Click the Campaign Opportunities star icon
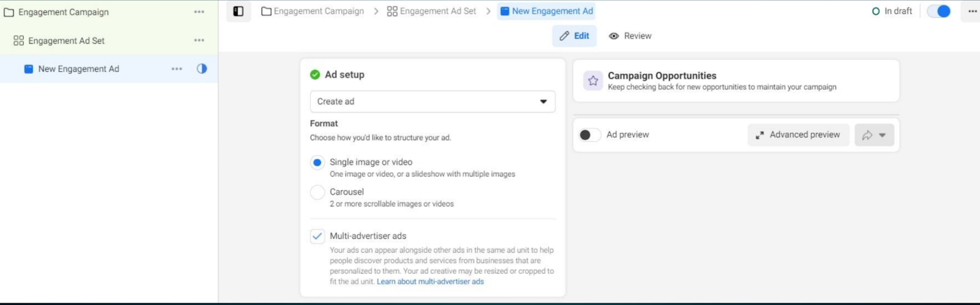 click(593, 81)
